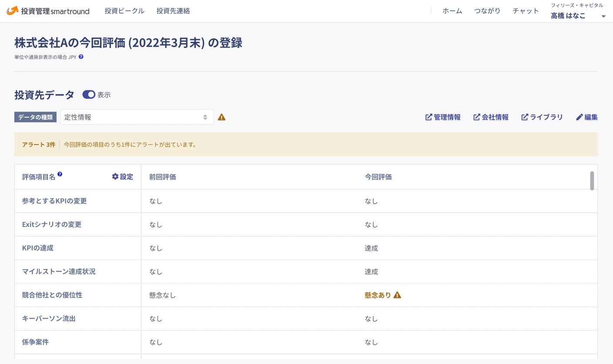Click the gear 設定 icon
The width and height of the screenshot is (613, 364).
click(115, 176)
